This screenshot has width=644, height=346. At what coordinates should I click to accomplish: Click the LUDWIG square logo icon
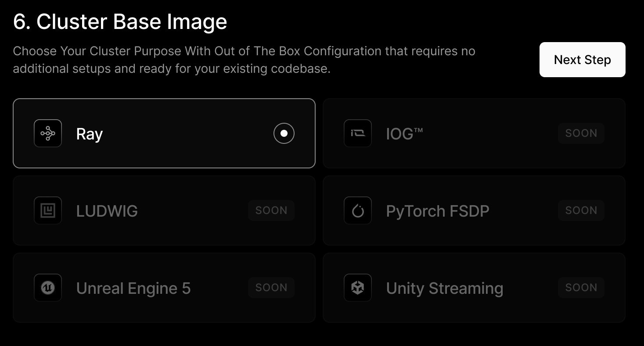click(x=48, y=210)
